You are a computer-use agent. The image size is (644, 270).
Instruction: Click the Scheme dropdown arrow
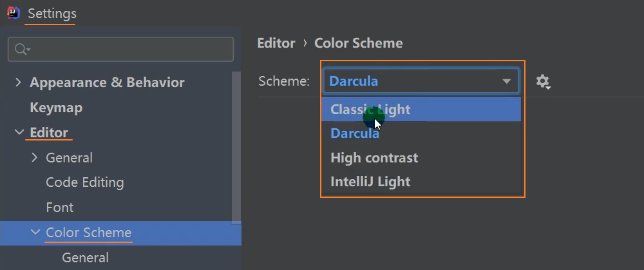point(507,81)
